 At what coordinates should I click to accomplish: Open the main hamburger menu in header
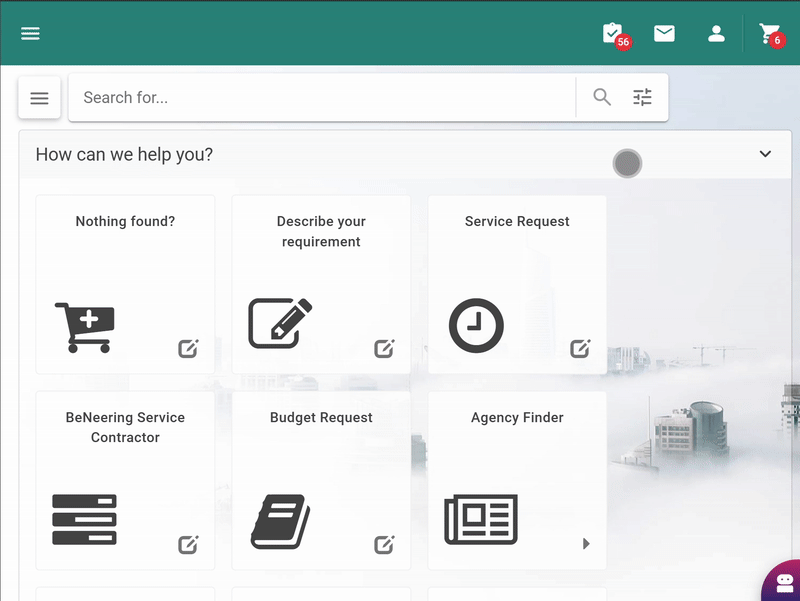(31, 33)
